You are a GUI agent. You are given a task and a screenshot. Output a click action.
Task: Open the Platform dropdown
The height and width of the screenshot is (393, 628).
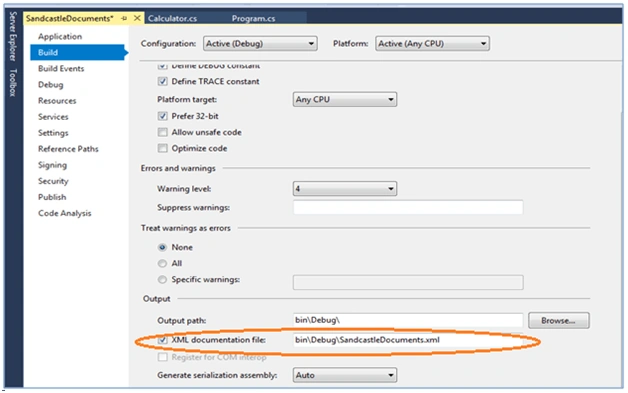[432, 44]
